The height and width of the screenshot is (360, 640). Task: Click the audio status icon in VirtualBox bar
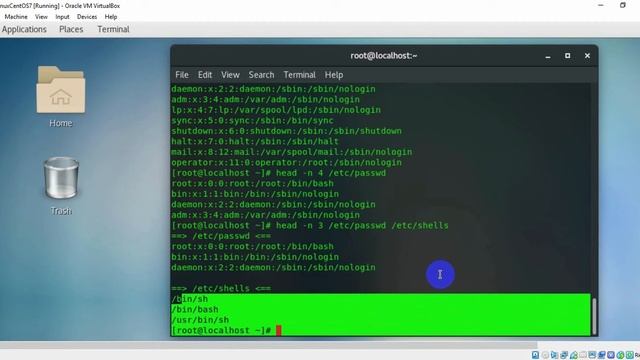pos(554,355)
